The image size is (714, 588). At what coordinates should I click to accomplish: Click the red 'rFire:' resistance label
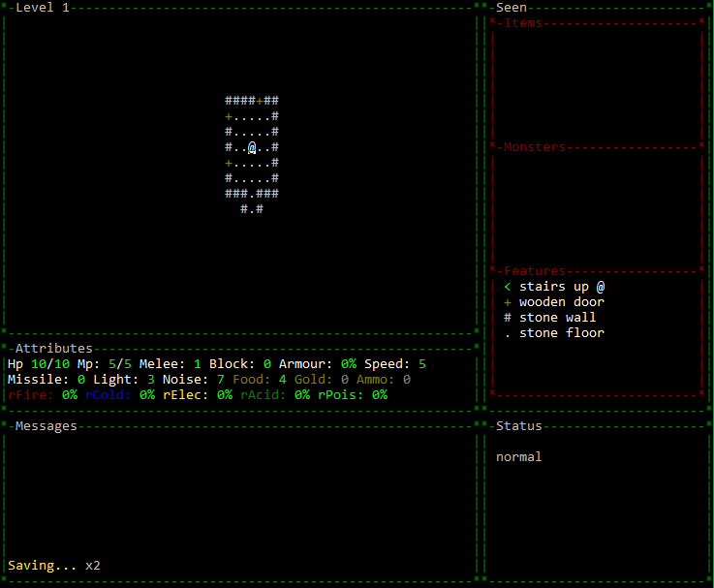tap(30, 395)
